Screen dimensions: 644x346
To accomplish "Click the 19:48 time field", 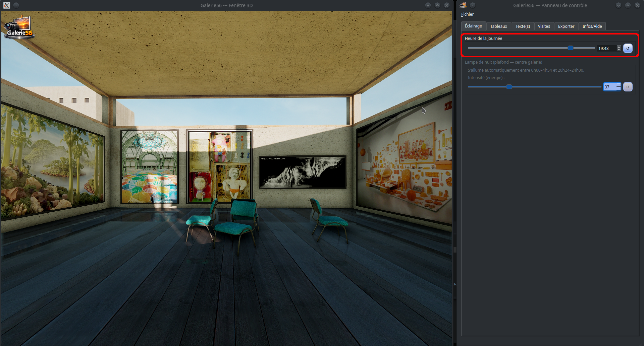I will (606, 49).
